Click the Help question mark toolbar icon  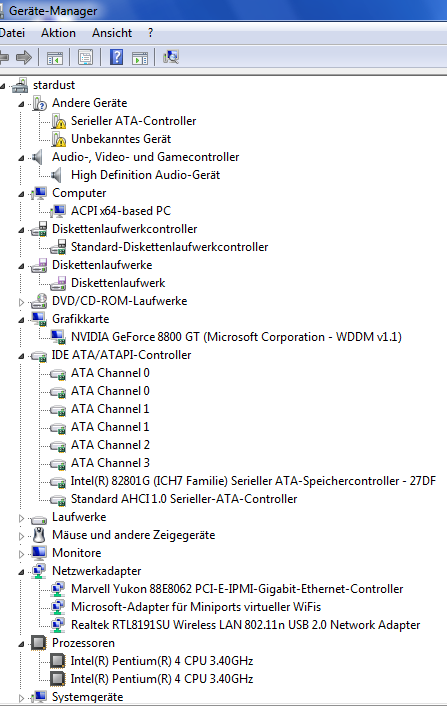tap(117, 57)
